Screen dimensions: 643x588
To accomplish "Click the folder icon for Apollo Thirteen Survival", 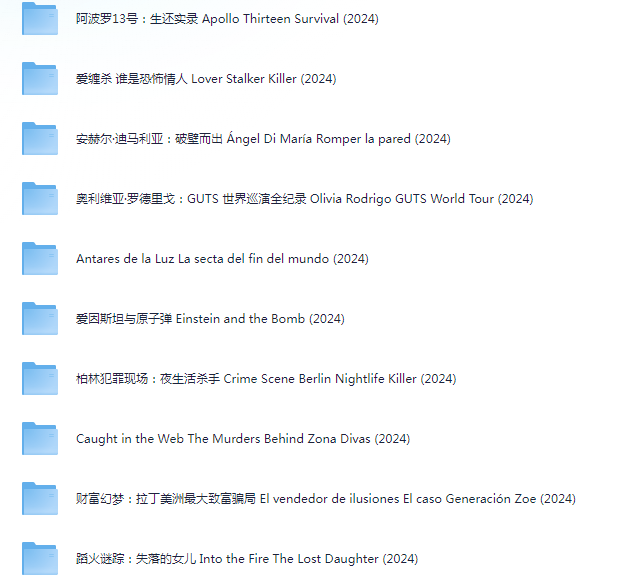I will point(40,18).
